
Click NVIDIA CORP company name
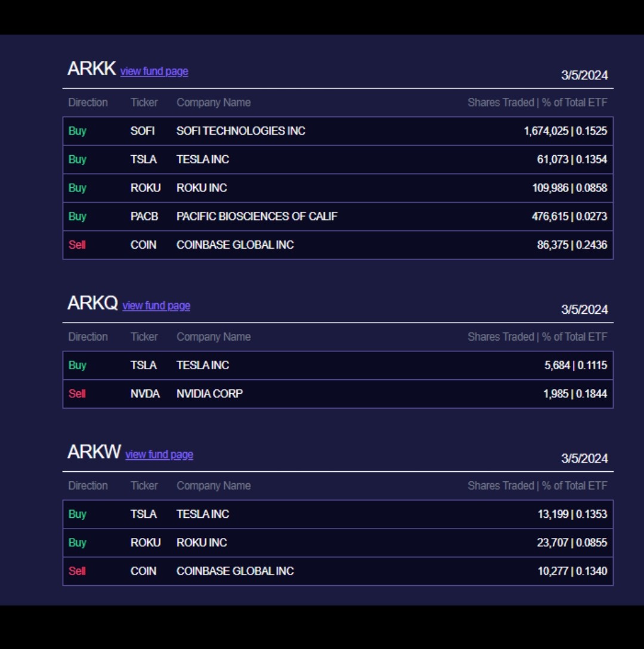[209, 394]
